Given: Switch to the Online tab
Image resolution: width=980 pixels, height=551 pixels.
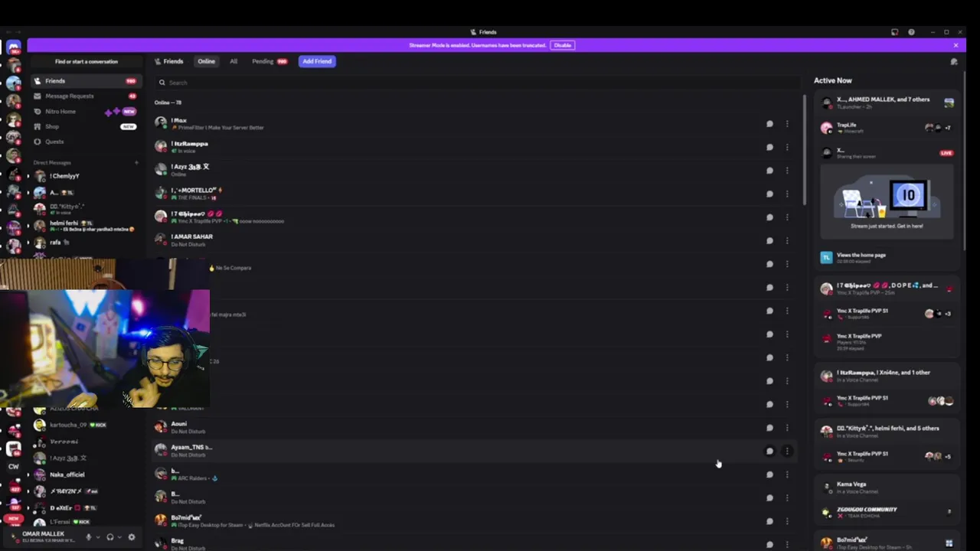Looking at the screenshot, I should point(207,61).
